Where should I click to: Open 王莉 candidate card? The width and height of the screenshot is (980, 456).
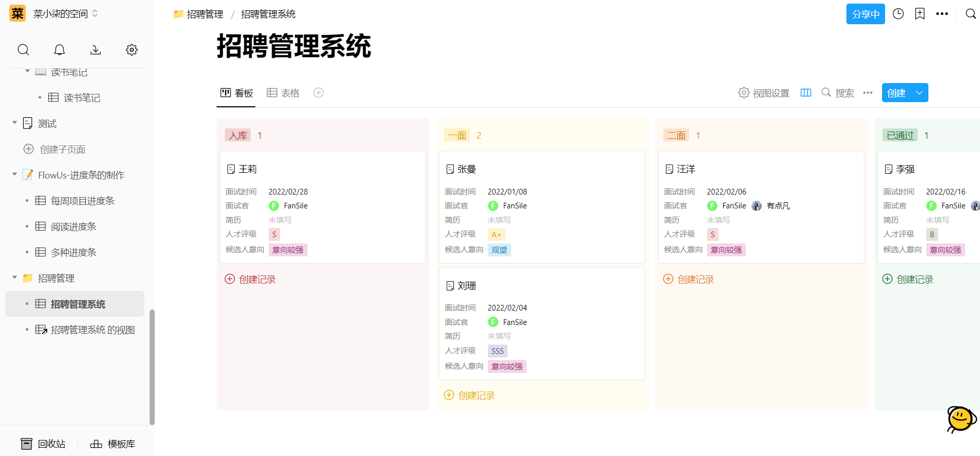pos(323,207)
